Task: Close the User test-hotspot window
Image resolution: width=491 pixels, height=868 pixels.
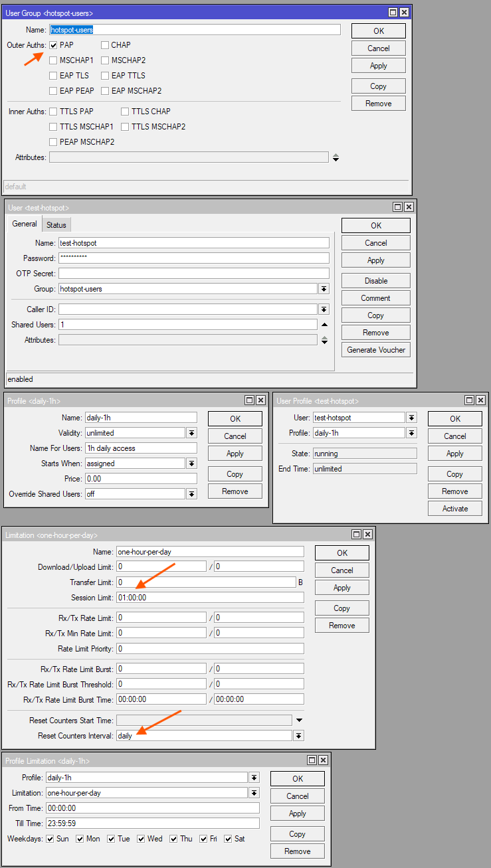Action: coord(409,207)
